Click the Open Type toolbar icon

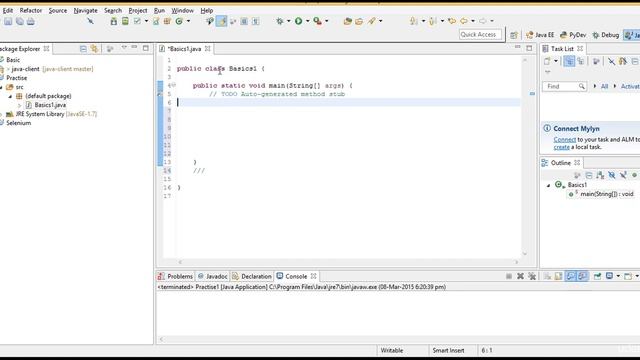click(x=347, y=21)
